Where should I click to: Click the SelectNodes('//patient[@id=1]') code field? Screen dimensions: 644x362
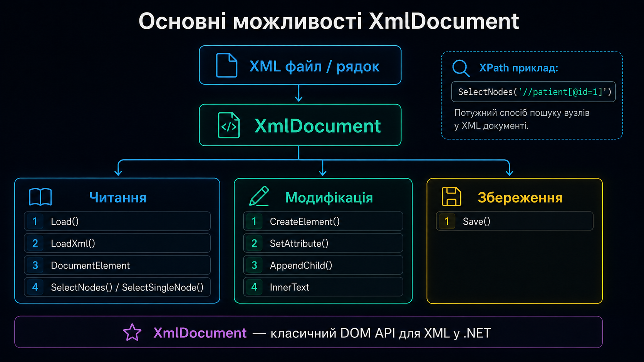pyautogui.click(x=533, y=92)
